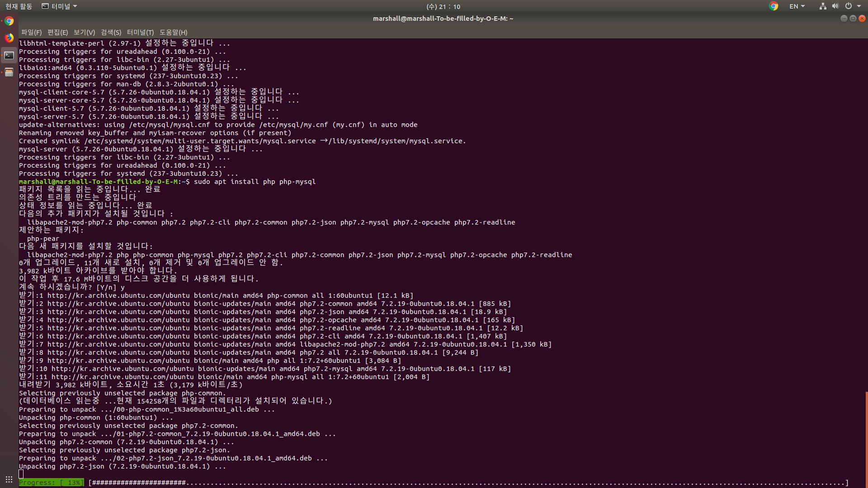This screenshot has width=868, height=488.
Task: Expand the 터미널 app menu in top bar
Action: coord(60,6)
